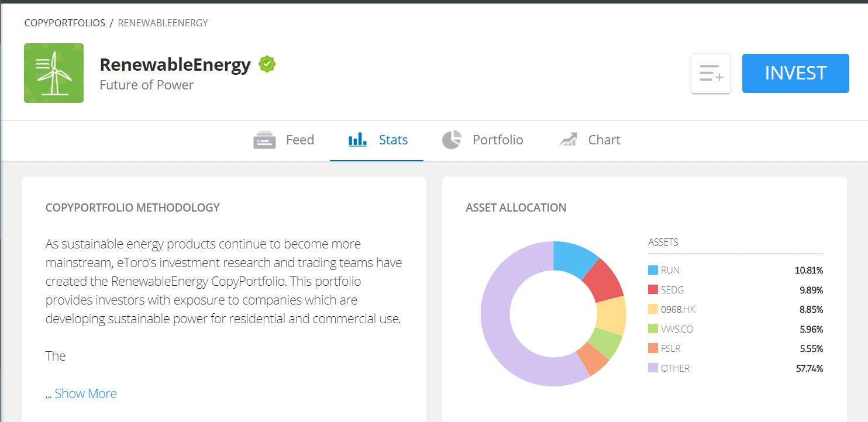868x422 pixels.
Task: Click the Future of Power subtitle
Action: [x=147, y=85]
